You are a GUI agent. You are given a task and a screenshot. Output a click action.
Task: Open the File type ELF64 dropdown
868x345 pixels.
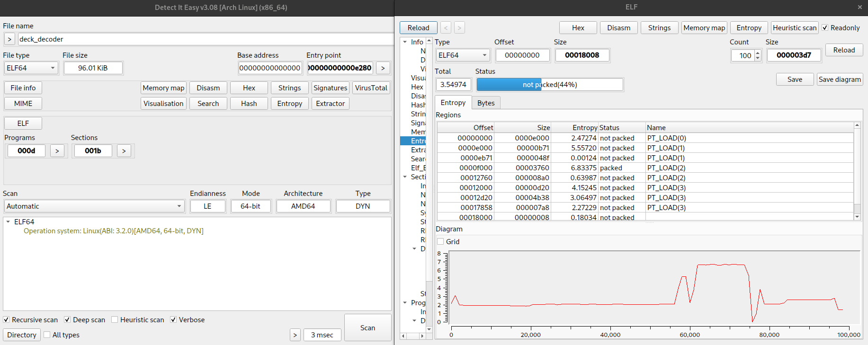[x=31, y=68]
